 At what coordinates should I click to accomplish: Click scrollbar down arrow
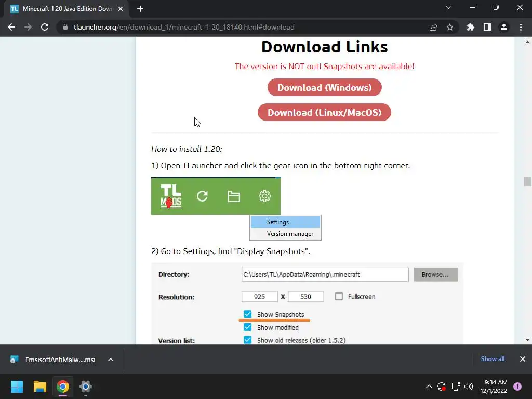coord(527,340)
